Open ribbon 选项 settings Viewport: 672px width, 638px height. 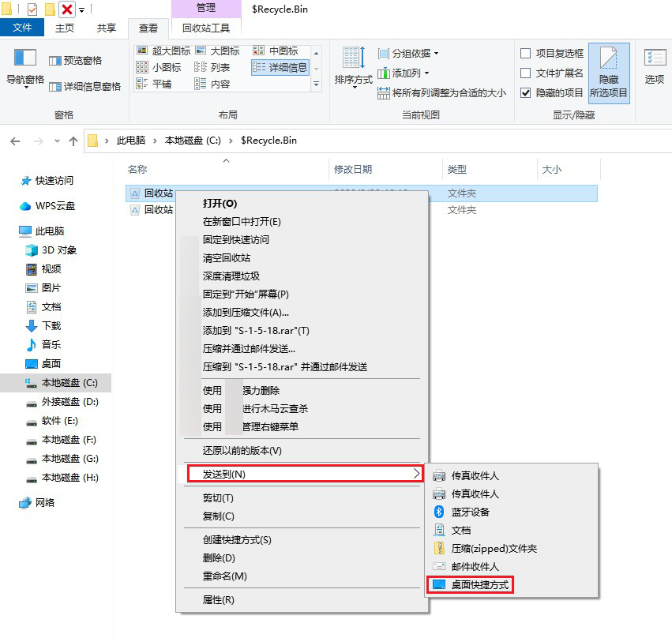[654, 67]
